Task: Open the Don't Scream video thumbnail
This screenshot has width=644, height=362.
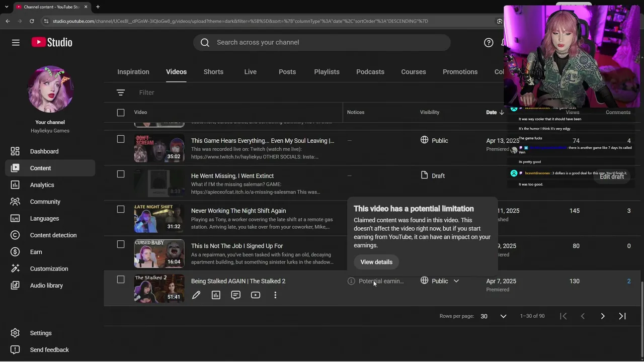Action: (159, 148)
